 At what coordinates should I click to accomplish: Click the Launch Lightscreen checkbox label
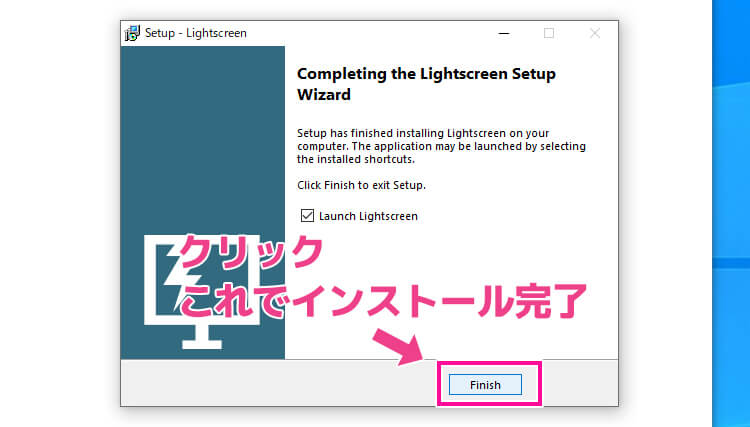click(367, 216)
